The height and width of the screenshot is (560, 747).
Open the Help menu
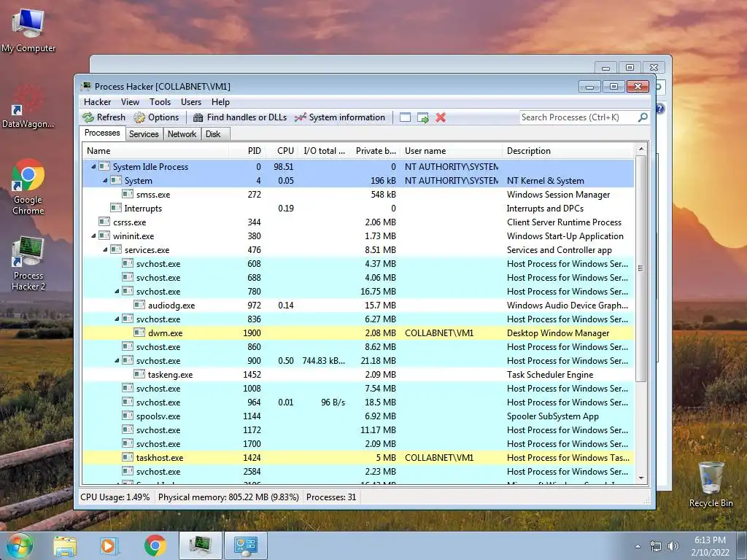220,102
